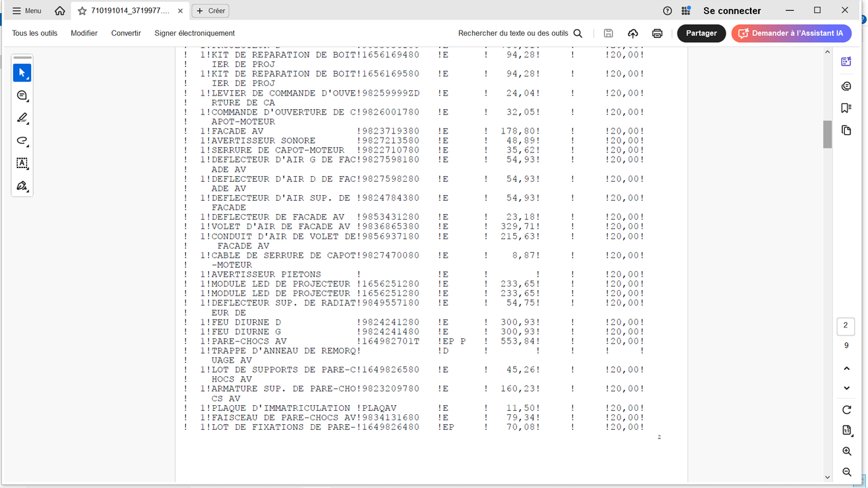Open the AI assistant panel icon
This screenshot has height=488, width=868.
tap(846, 62)
